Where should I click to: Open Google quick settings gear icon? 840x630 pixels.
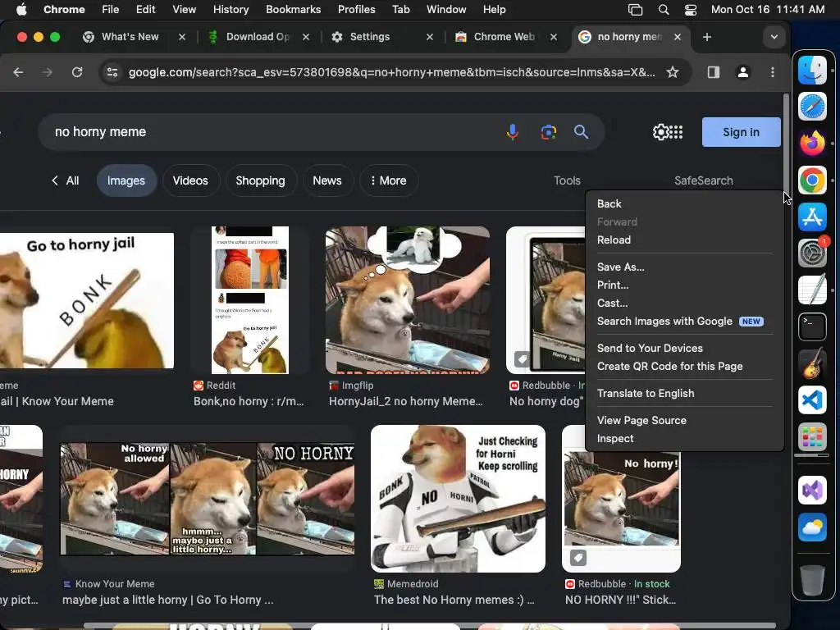coord(660,132)
